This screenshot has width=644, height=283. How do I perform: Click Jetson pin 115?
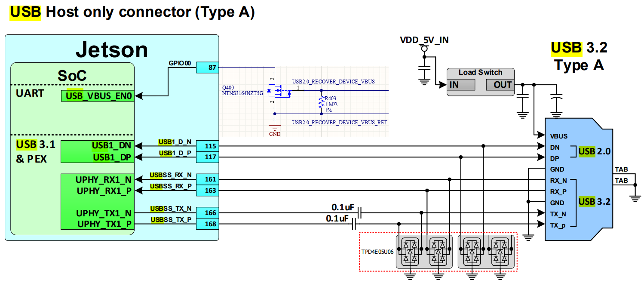[x=208, y=146]
